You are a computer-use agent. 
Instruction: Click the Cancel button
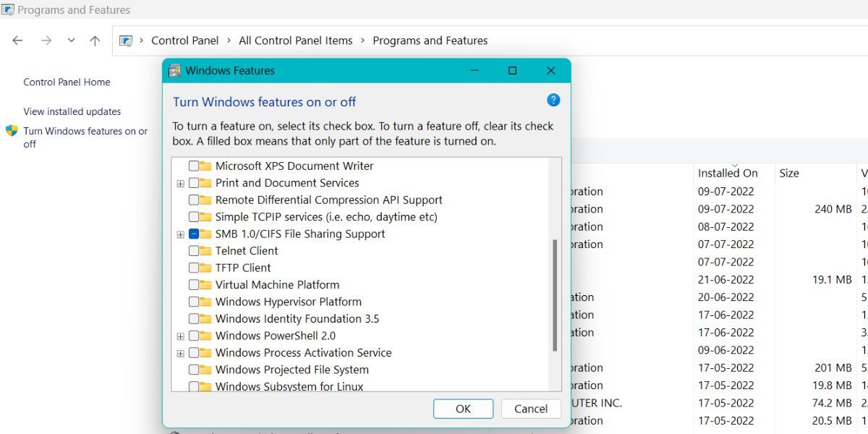click(531, 409)
